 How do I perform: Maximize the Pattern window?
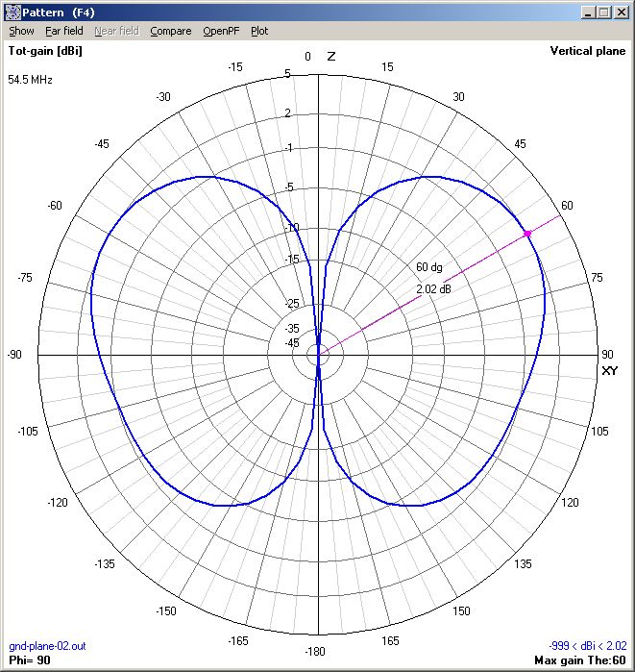603,12
